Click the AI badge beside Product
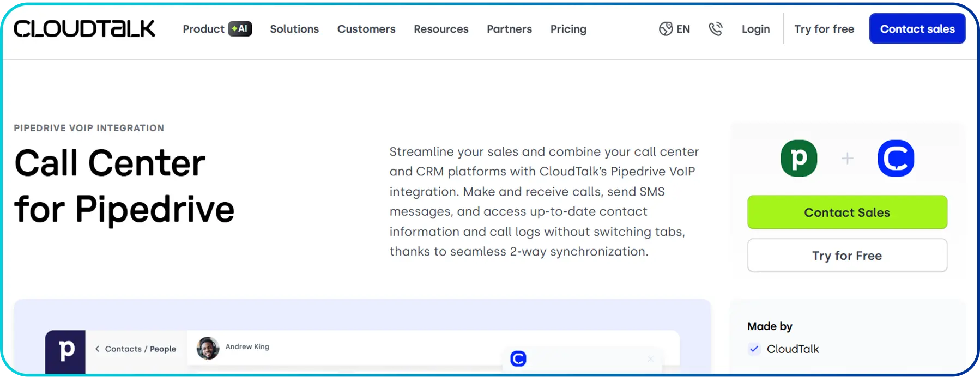This screenshot has height=377, width=980. click(240, 29)
